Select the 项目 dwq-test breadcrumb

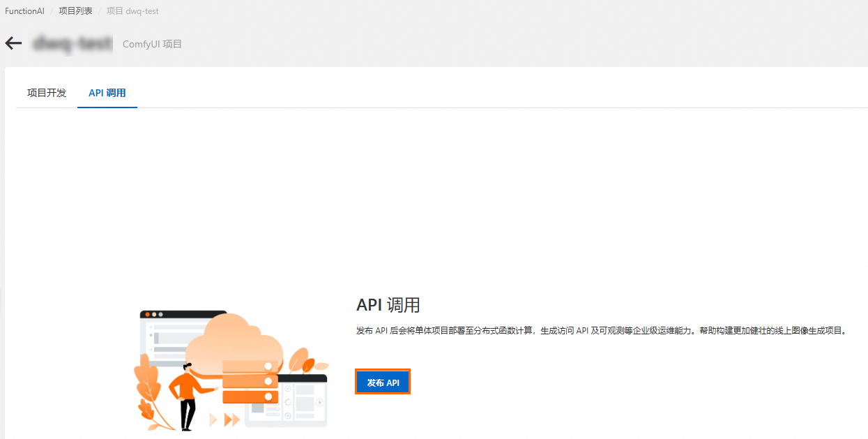coord(132,11)
